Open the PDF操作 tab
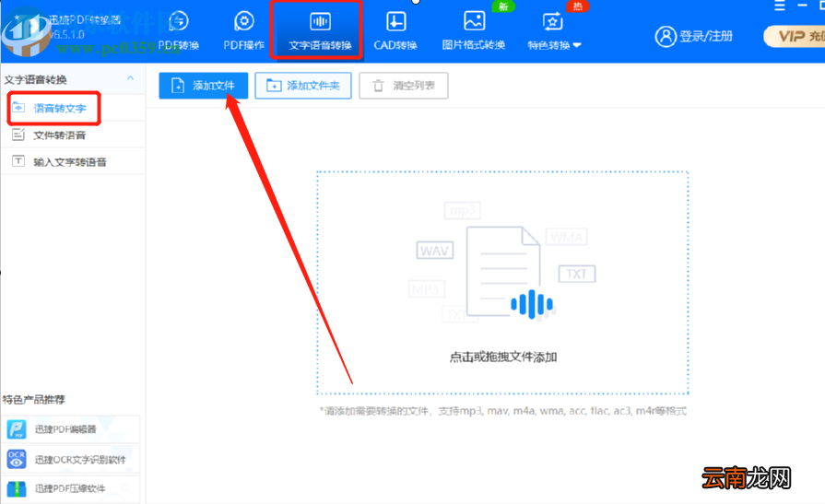The height and width of the screenshot is (504, 825). [x=243, y=31]
